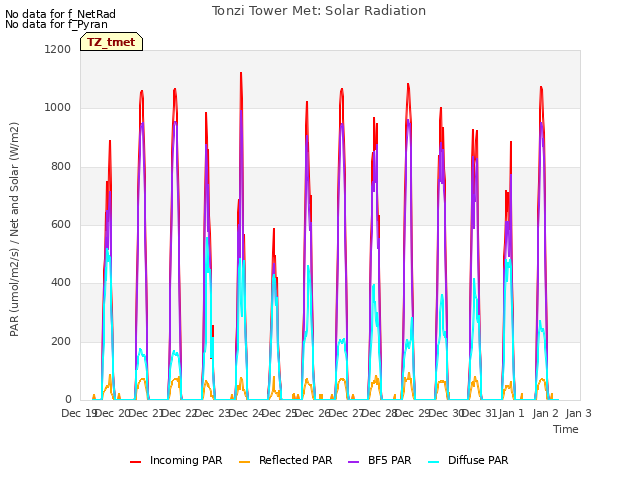This screenshot has width=640, height=480.
Task: Click the Jan 1 x-axis date label
Action: pos(511,413)
